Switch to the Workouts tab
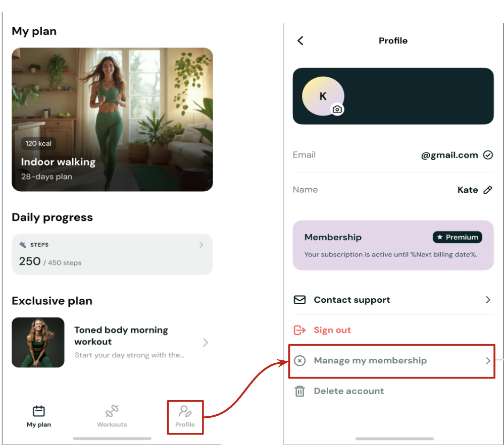This screenshot has width=504, height=445. 112,416
